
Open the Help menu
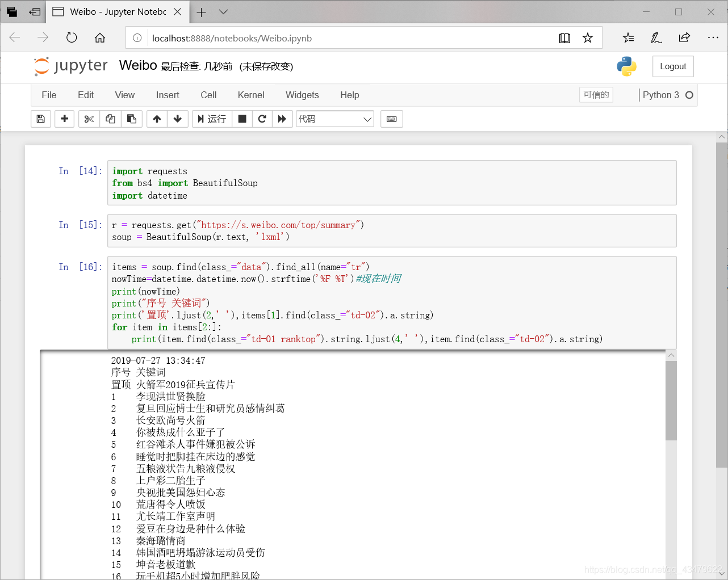tap(350, 95)
